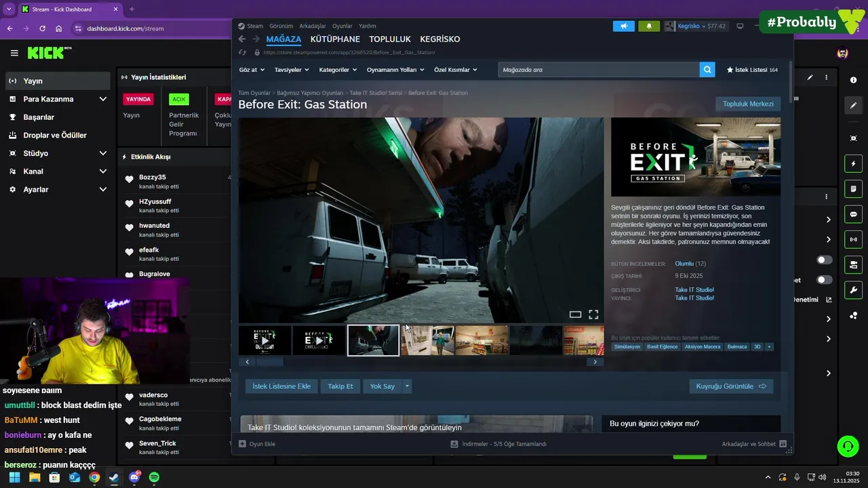Expand Kanal section in Kick sidebar

click(x=103, y=171)
